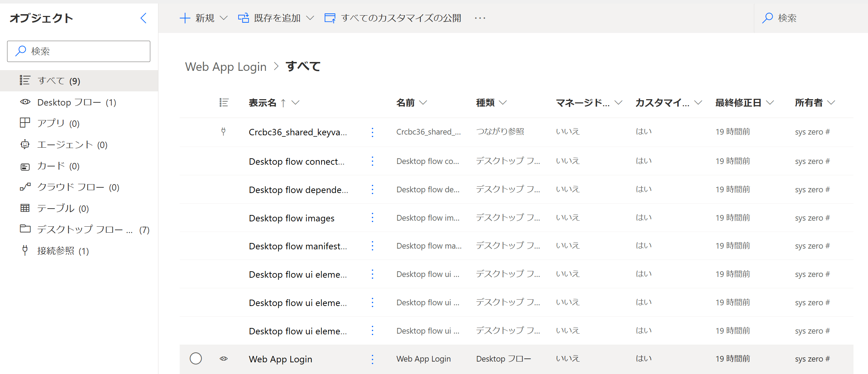Click the Desktop フロー type cell

point(503,359)
